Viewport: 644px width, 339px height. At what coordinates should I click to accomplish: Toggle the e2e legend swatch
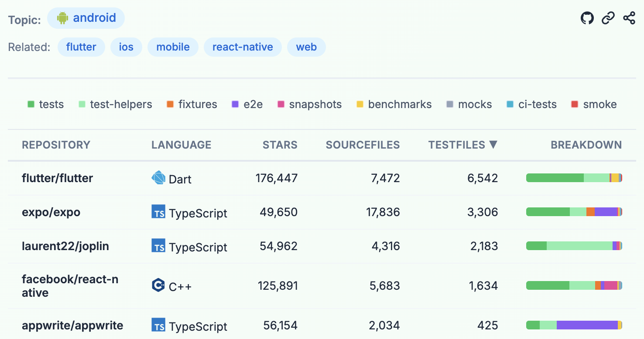click(236, 105)
